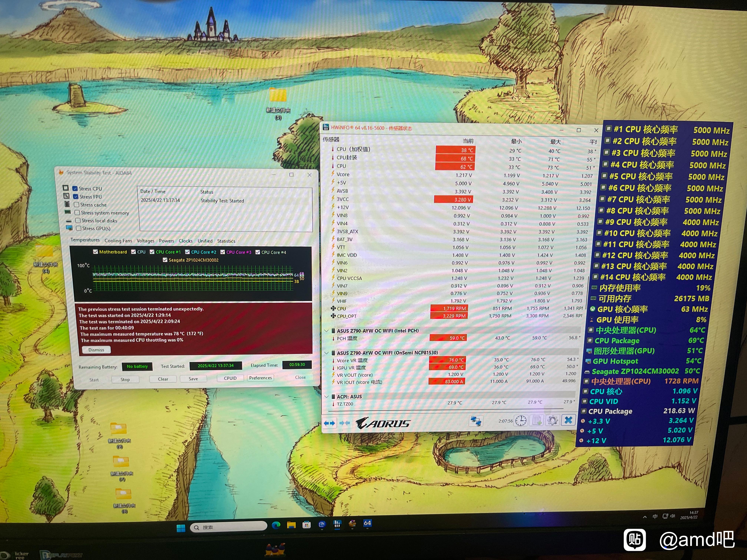747x560 pixels.
Task: Select desktop folder 新建文件夹 (8)
Action: click(x=124, y=501)
